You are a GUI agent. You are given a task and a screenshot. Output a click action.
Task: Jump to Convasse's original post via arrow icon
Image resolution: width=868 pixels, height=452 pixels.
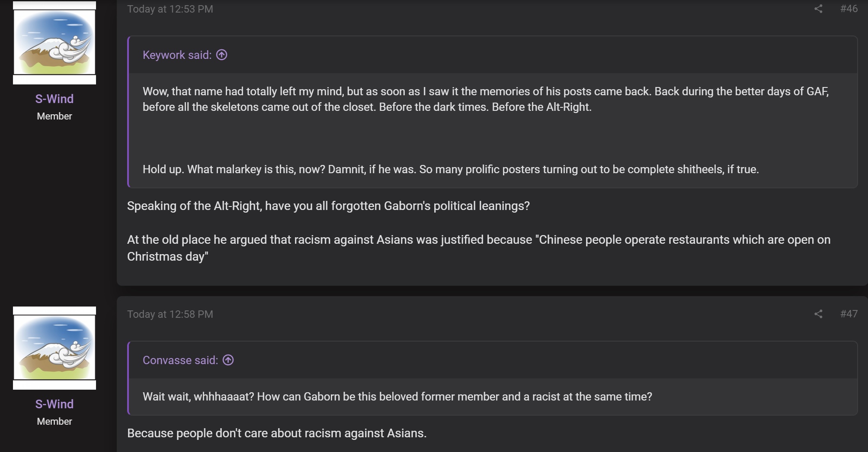(228, 360)
